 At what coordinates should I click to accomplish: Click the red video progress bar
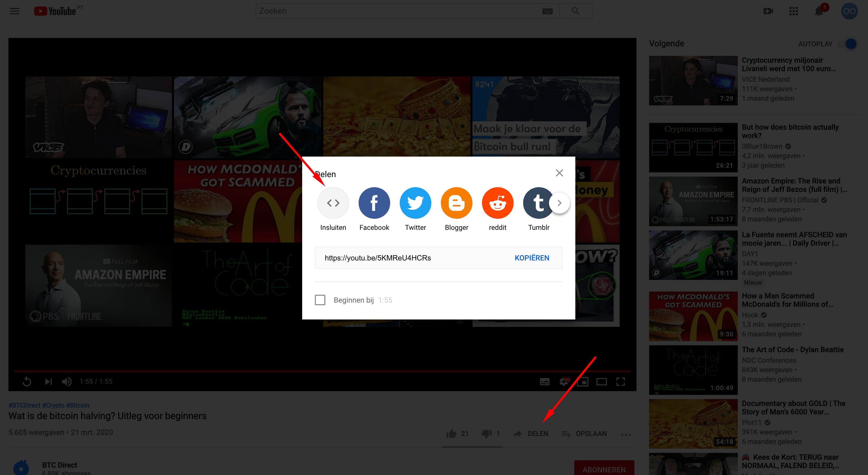point(322,371)
